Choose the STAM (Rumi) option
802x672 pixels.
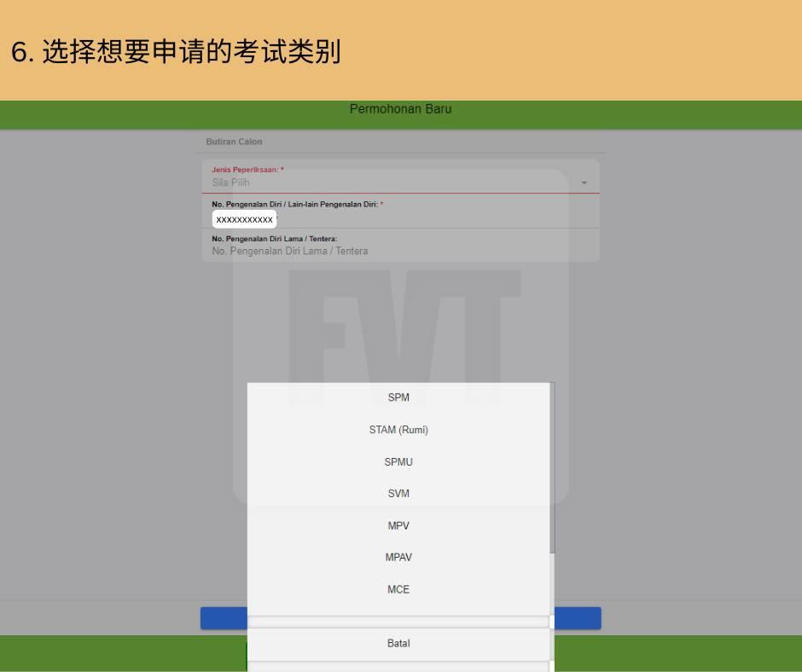398,430
